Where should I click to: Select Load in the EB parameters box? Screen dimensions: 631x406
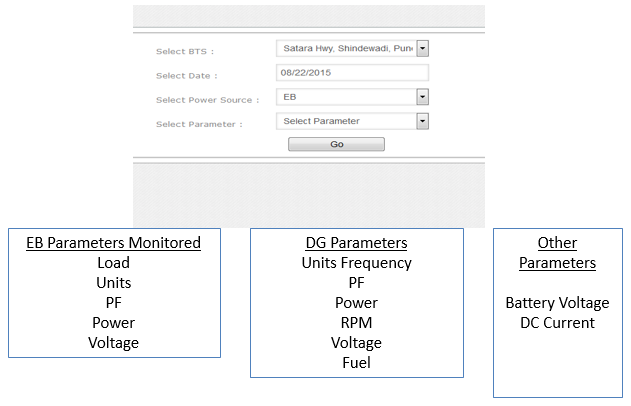click(x=113, y=263)
